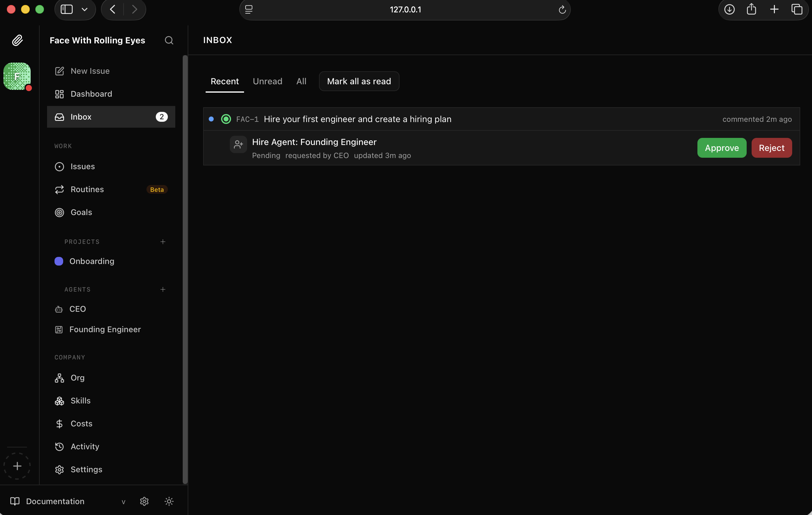Click the 127.0.0.1 address bar
Screen dimensions: 812x515
405,9
